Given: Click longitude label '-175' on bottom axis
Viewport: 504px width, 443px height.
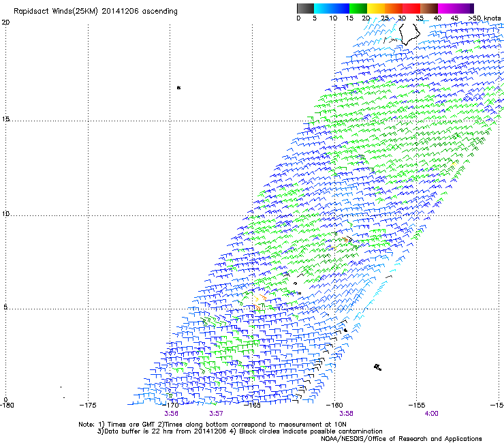Looking at the screenshot, I should click(88, 405).
